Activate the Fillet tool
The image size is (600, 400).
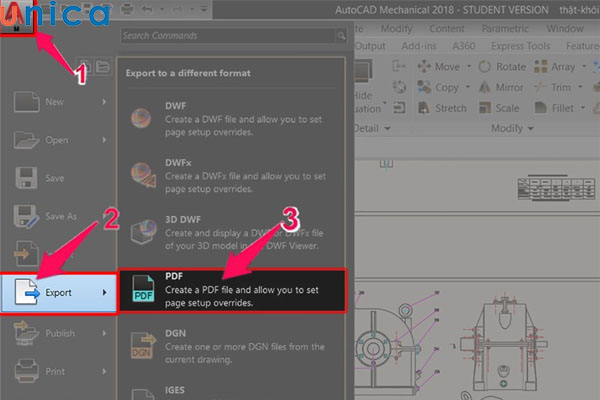[554, 108]
